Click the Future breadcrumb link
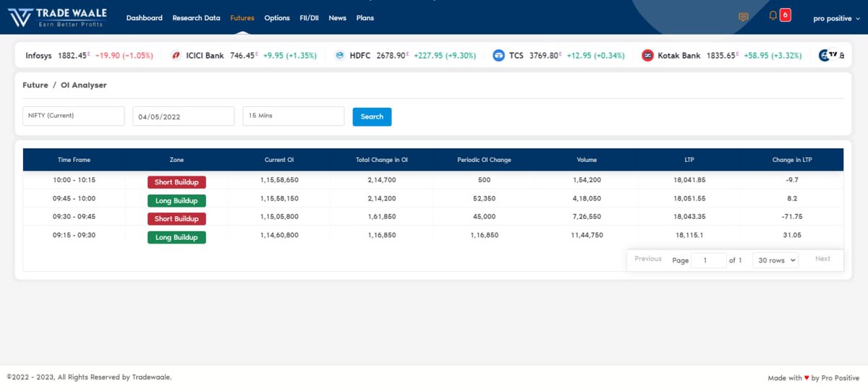 click(x=35, y=85)
